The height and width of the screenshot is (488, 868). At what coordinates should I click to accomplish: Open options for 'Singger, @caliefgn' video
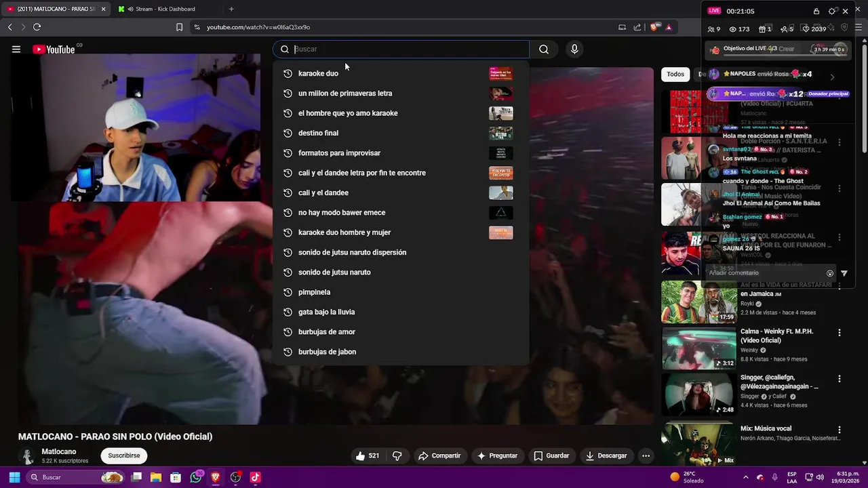[x=840, y=379]
